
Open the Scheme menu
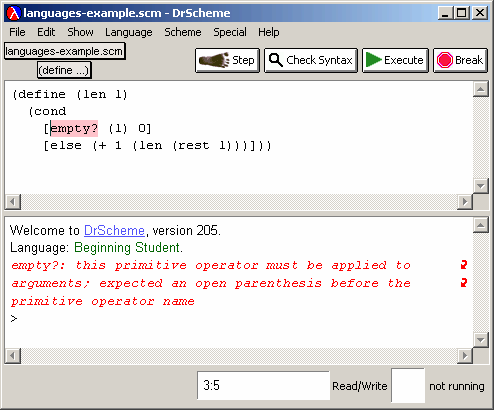(x=183, y=32)
